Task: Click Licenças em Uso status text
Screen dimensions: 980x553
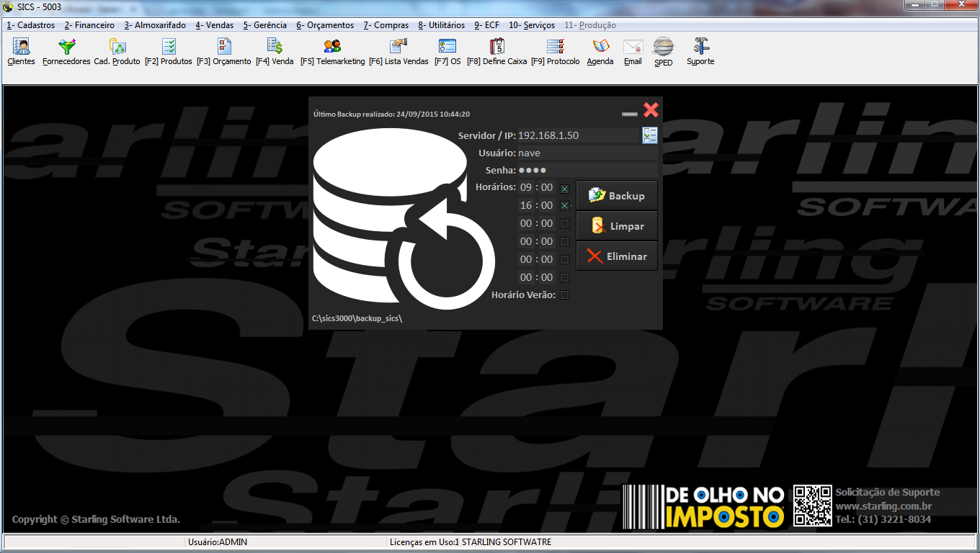Action: [x=470, y=542]
